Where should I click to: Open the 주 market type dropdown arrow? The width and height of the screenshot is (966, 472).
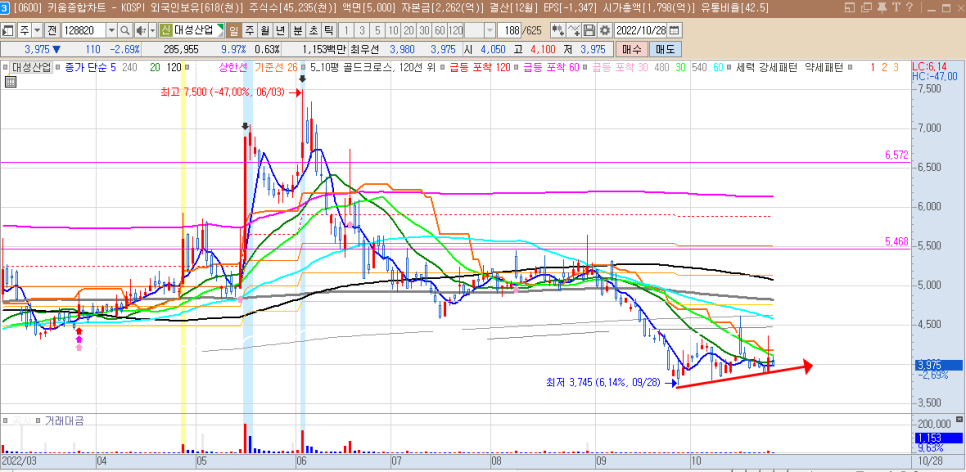tap(37, 30)
